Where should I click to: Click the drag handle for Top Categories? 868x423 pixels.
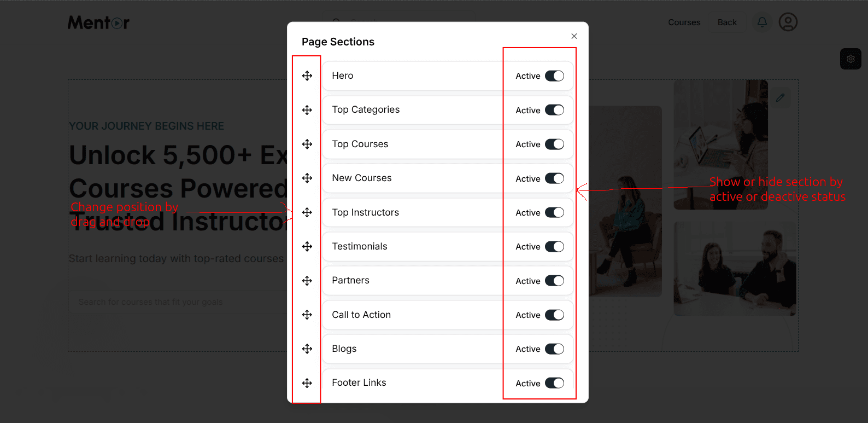[x=307, y=109]
